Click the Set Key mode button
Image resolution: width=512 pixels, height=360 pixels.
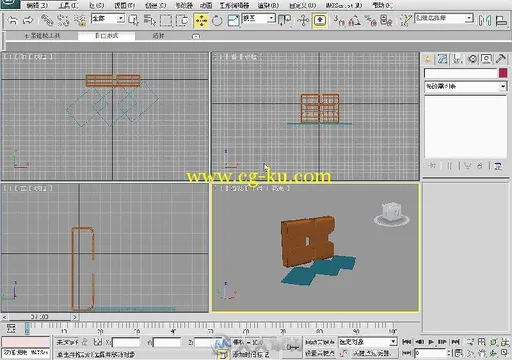[320, 353]
